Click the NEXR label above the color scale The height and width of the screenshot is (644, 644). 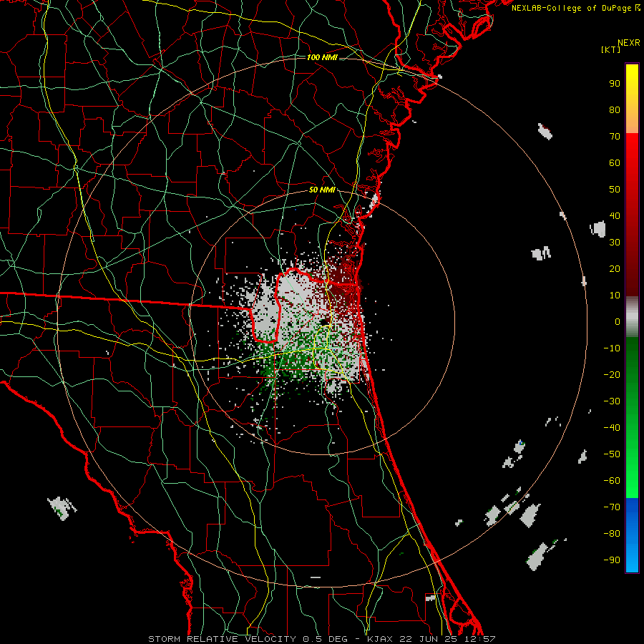(629, 43)
